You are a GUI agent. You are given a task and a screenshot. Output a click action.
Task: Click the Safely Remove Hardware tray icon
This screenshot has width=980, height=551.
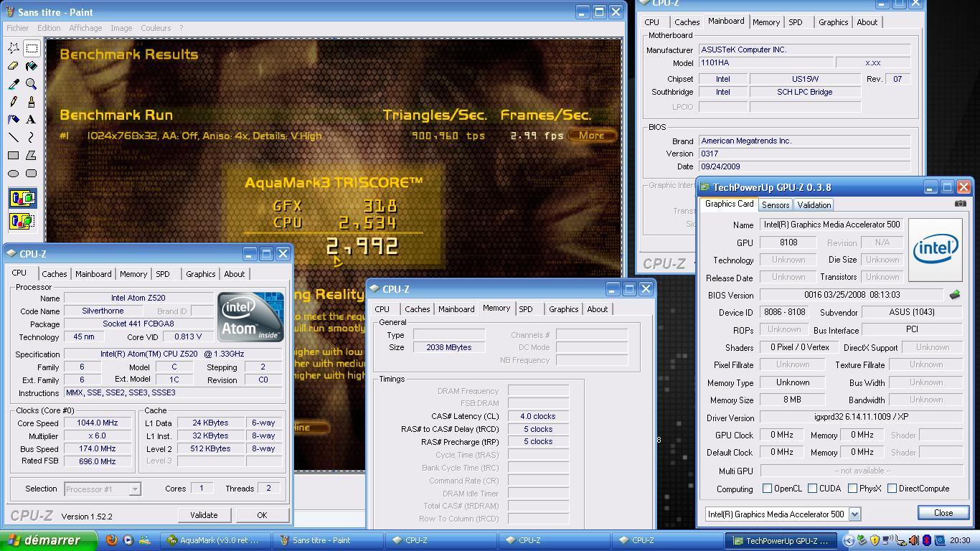tap(862, 540)
